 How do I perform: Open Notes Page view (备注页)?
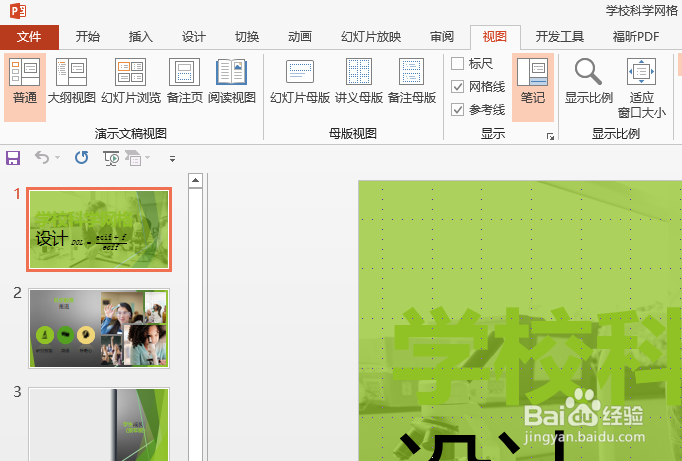[184, 82]
